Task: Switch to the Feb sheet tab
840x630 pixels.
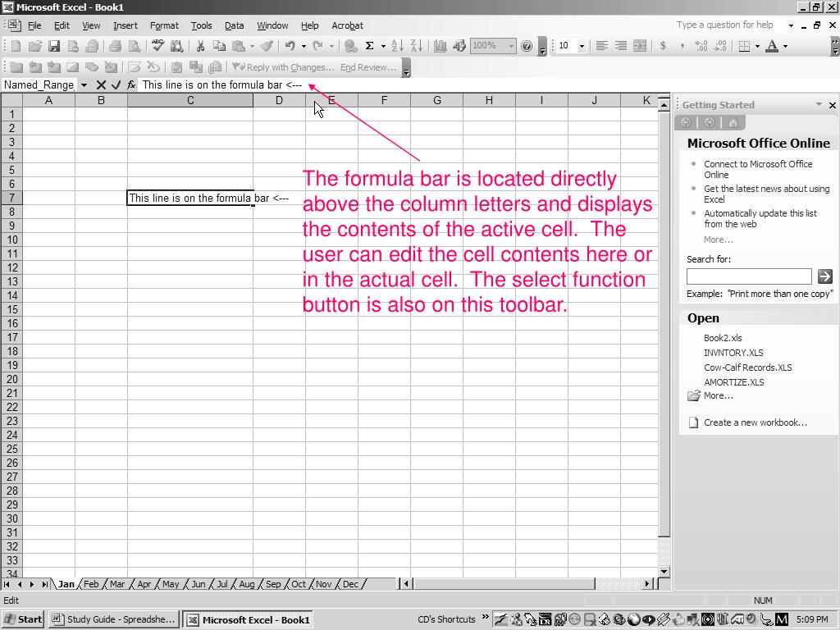Action: click(x=91, y=584)
